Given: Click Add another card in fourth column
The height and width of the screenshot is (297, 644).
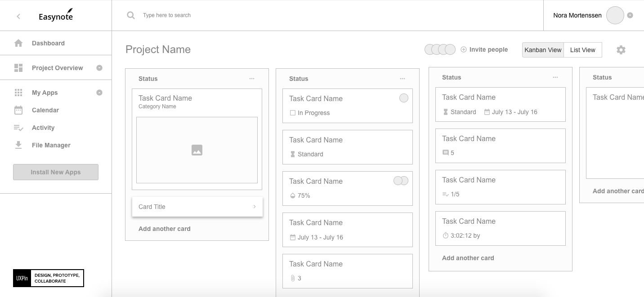Looking at the screenshot, I should pyautogui.click(x=618, y=191).
